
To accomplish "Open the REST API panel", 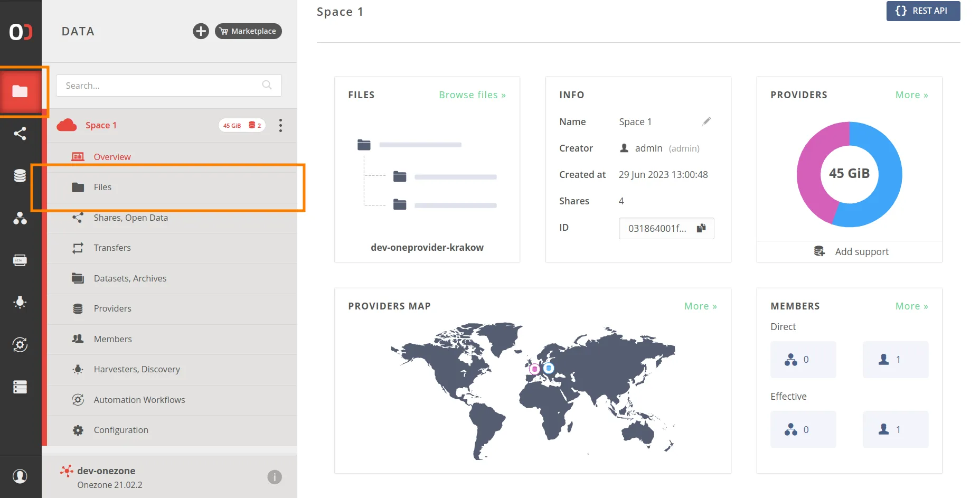I will (x=923, y=11).
